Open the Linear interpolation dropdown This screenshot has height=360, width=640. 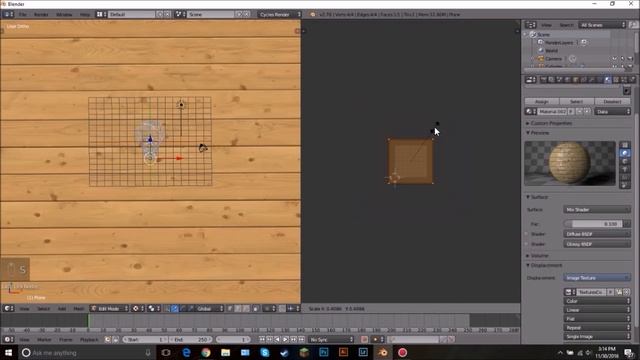point(597,310)
